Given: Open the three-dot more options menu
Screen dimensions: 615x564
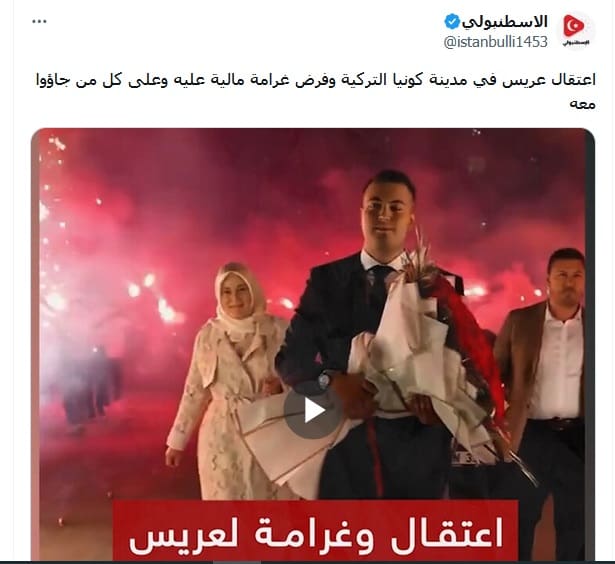Looking at the screenshot, I should pyautogui.click(x=39, y=22).
